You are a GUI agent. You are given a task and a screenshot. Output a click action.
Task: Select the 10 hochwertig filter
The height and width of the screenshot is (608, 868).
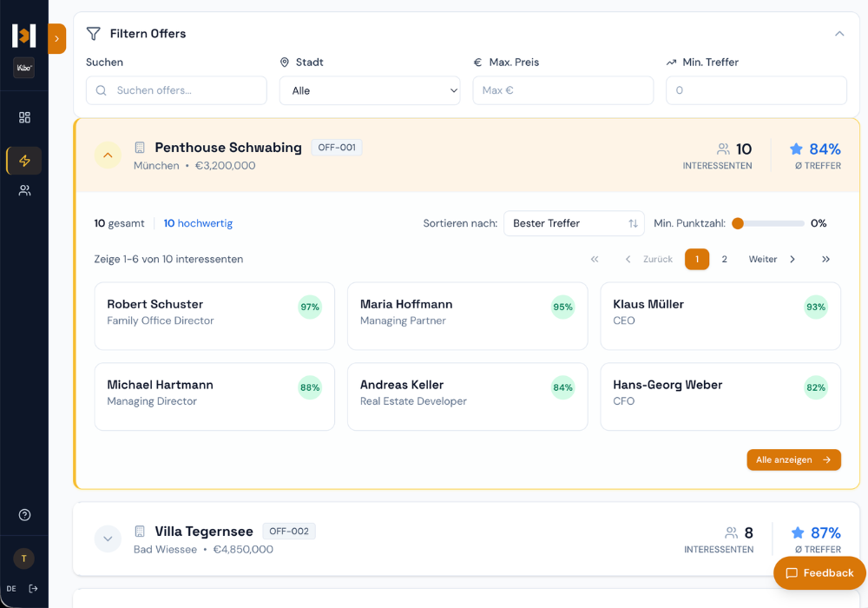pos(198,223)
